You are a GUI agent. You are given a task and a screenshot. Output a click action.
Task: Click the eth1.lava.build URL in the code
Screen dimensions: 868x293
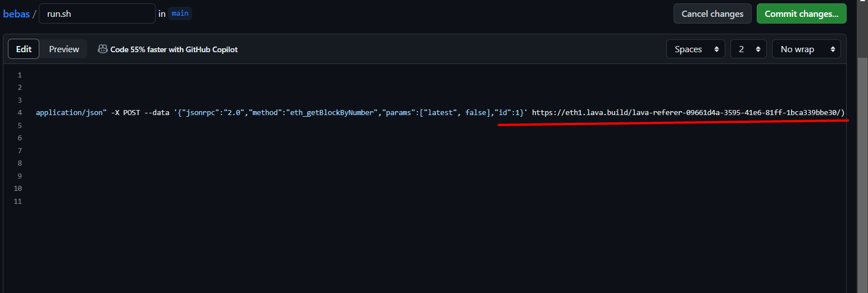point(688,113)
